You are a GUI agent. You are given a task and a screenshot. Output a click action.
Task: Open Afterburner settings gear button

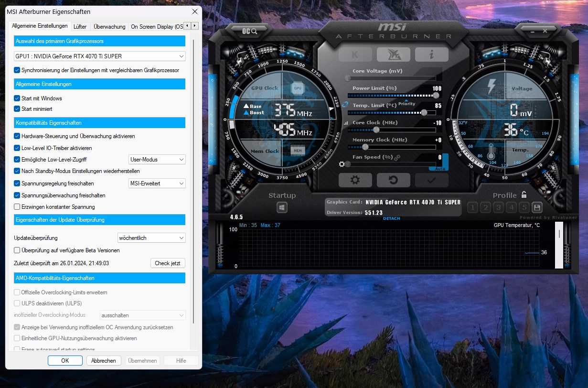(355, 180)
